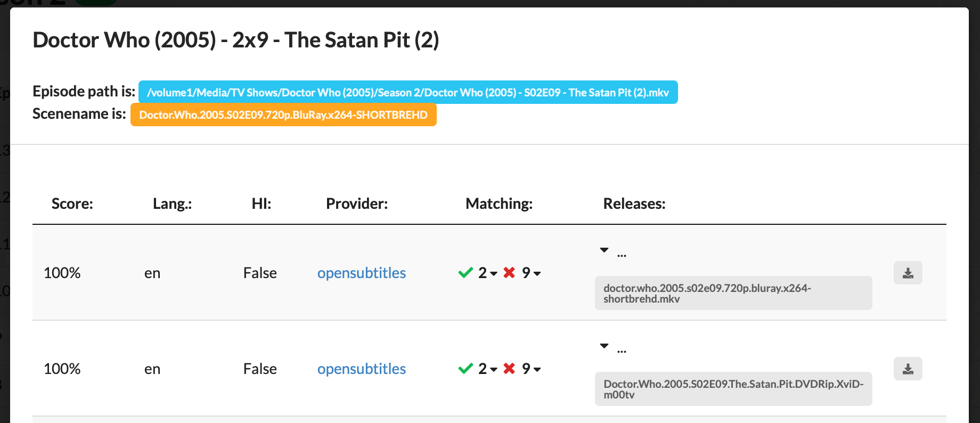
Task: Download the shortbrehd.mkv subtitle
Action: [x=908, y=273]
